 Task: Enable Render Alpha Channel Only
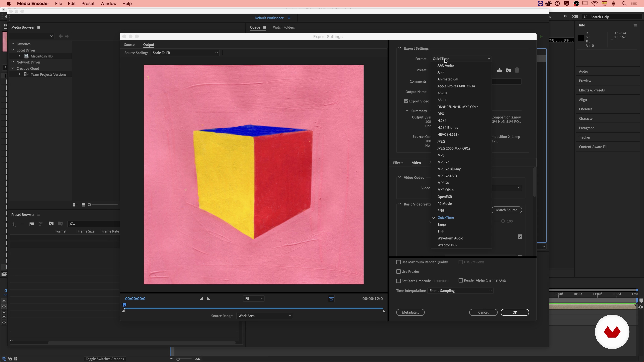461,280
